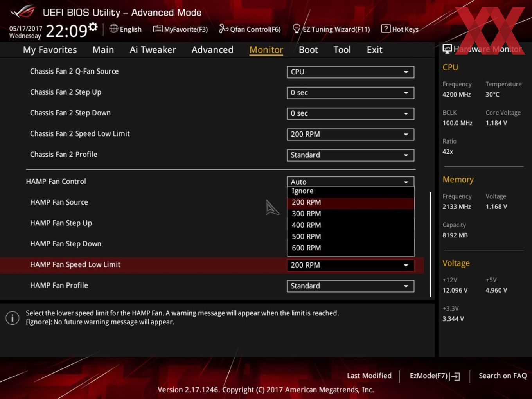The height and width of the screenshot is (399, 532).
Task: Start EZ Tuning Wizard(F11)
Action: point(331,29)
